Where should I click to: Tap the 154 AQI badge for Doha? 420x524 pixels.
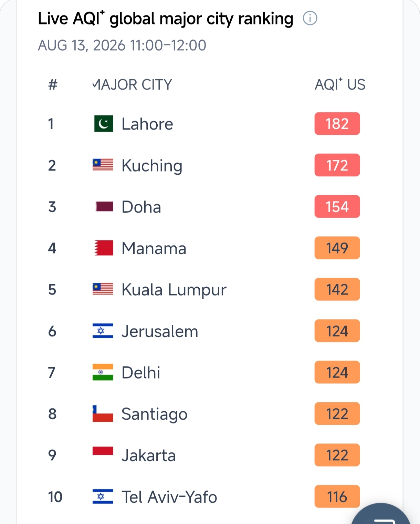[x=337, y=207]
